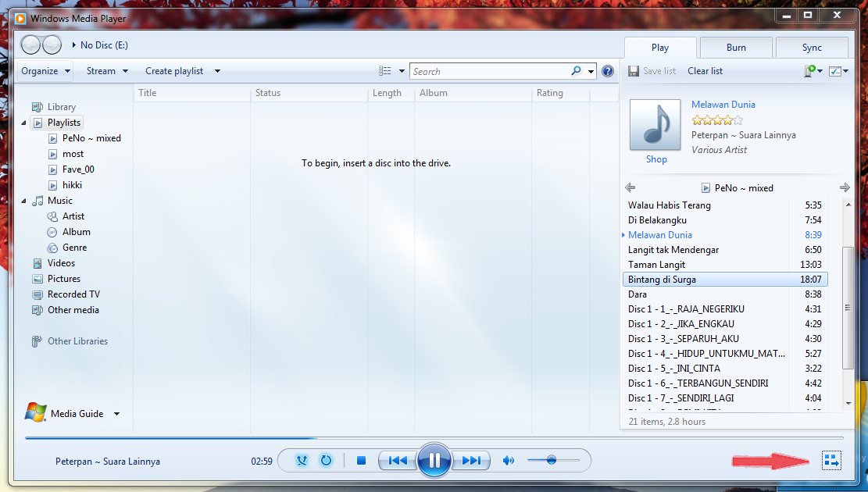
Task: Open the list options checkmark menu
Action: pos(838,71)
